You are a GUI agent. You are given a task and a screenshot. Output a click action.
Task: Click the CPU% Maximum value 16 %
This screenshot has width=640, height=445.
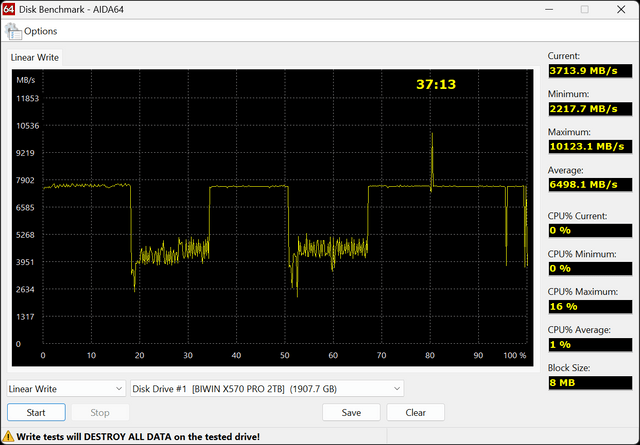coord(590,306)
